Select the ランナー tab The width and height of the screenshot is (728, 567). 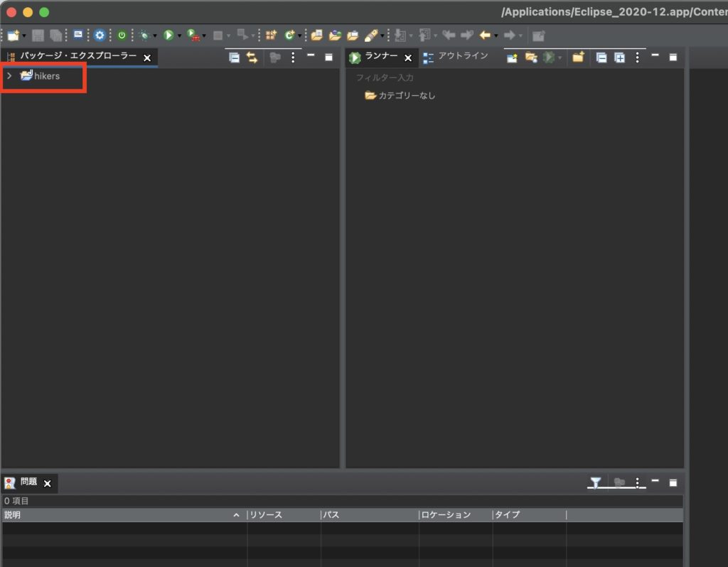click(381, 56)
